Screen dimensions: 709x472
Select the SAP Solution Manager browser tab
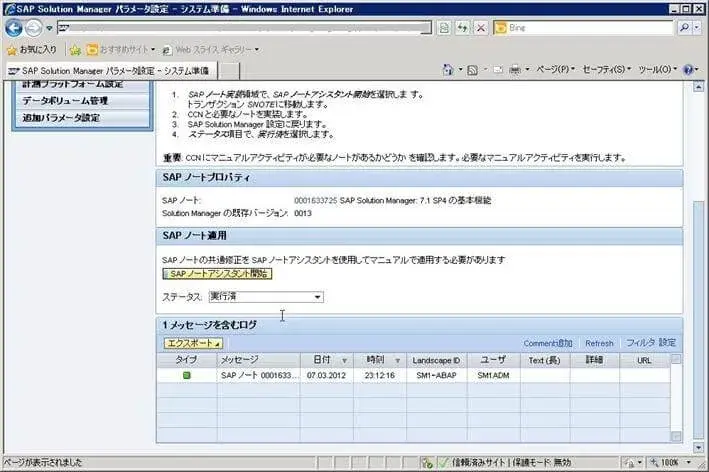pyautogui.click(x=111, y=71)
